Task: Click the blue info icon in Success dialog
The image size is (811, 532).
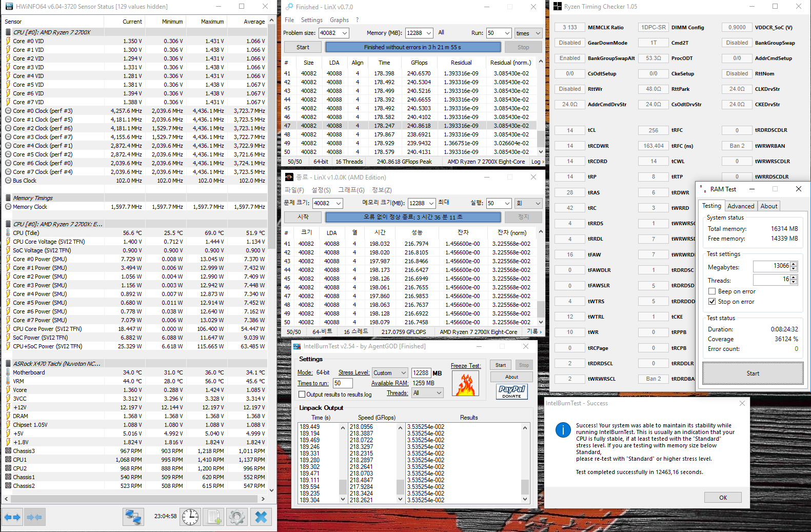Action: click(x=563, y=430)
